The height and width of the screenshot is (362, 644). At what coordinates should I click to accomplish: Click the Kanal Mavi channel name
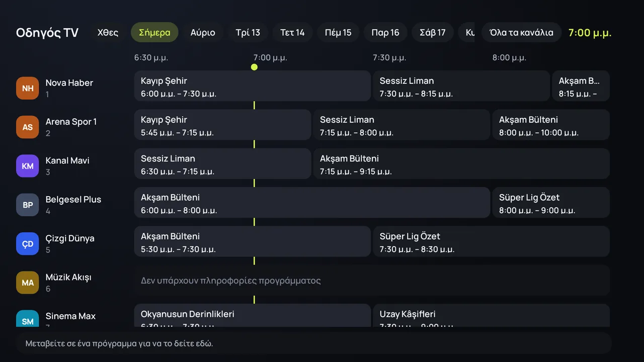coord(67,161)
